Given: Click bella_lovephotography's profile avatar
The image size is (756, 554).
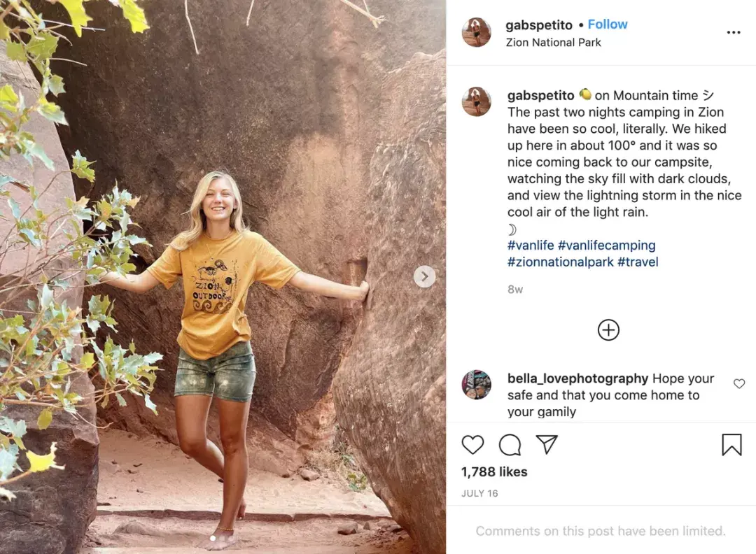Looking at the screenshot, I should pos(476,385).
